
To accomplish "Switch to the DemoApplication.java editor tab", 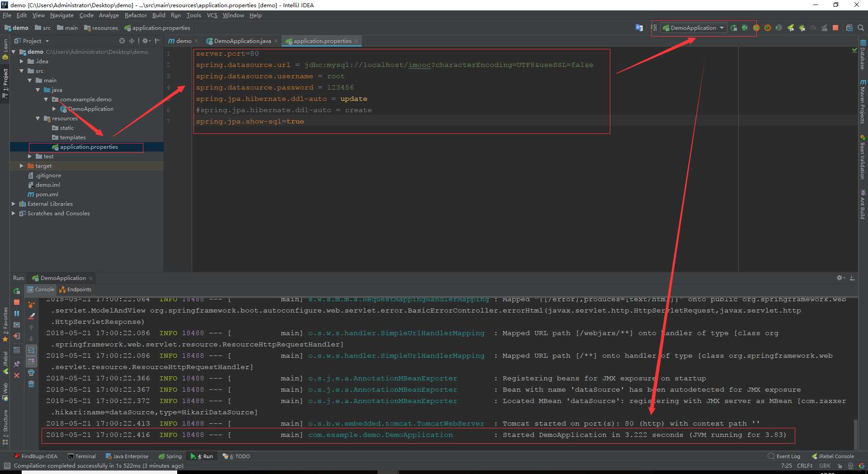I will (x=242, y=41).
